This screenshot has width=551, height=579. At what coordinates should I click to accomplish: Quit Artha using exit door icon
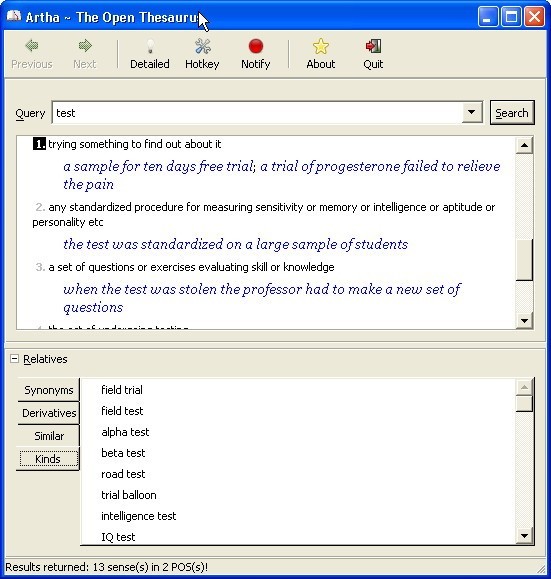pos(373,46)
